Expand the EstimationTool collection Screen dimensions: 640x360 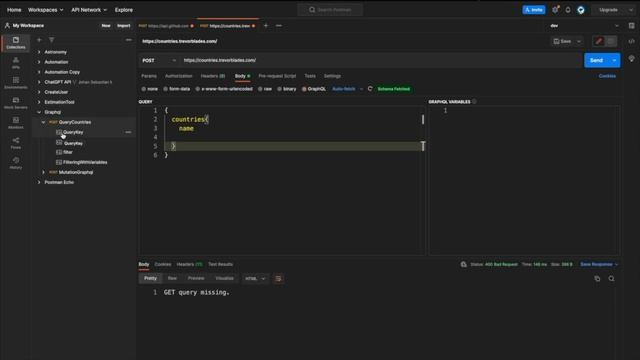[x=39, y=102]
